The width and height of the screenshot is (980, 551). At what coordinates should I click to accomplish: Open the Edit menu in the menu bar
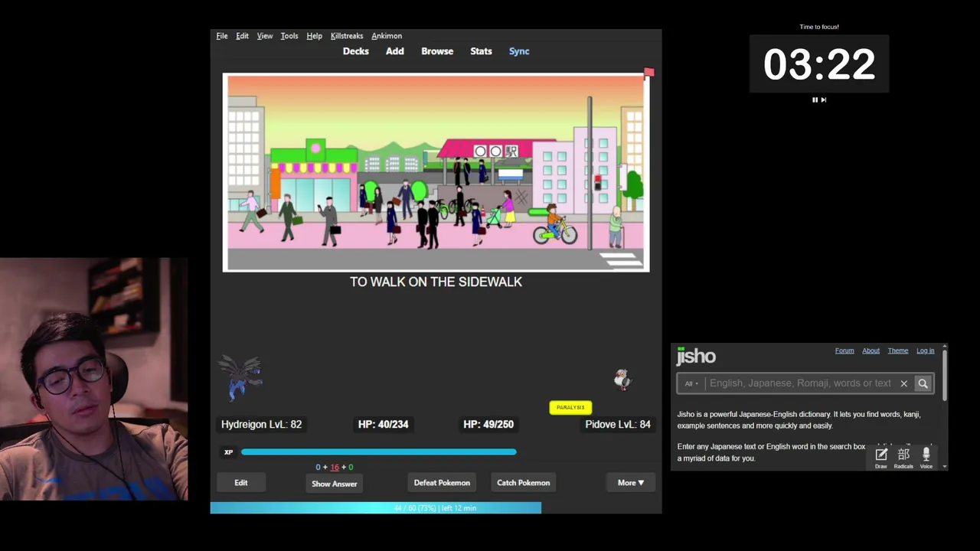242,36
